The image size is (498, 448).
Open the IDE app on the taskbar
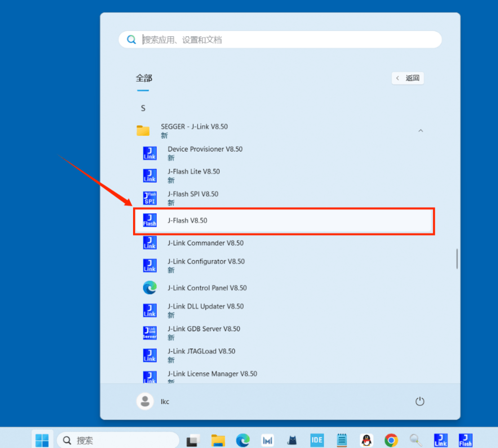[317, 440]
